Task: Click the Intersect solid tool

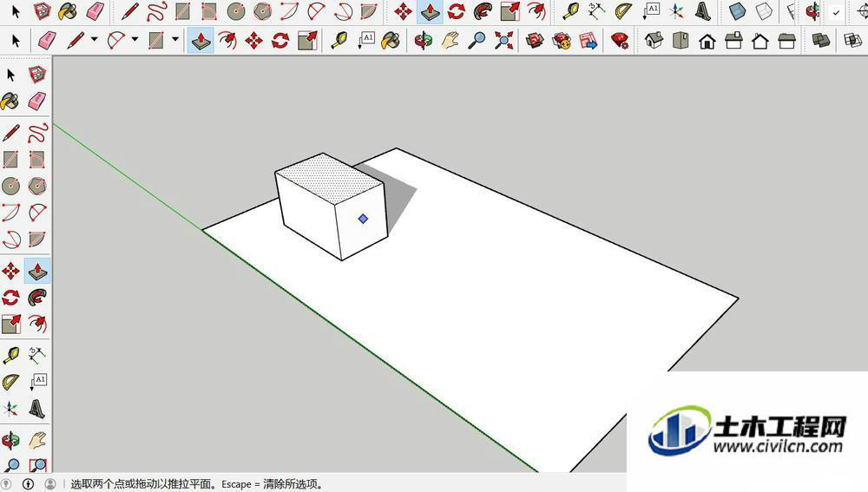Action: point(852,41)
